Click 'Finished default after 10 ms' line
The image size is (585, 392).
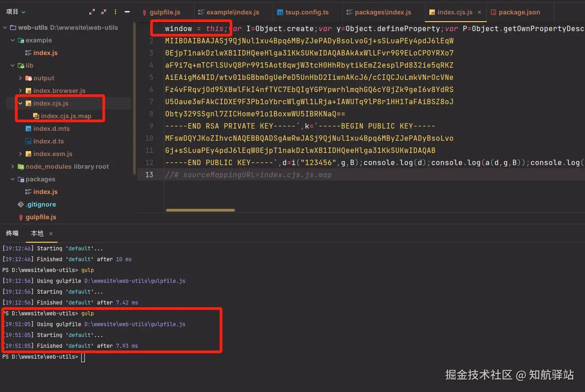[x=67, y=259]
